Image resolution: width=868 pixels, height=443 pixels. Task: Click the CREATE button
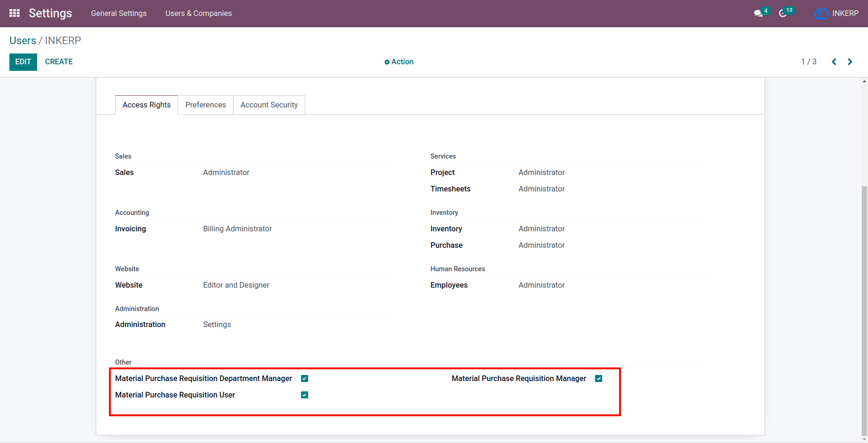coord(59,62)
